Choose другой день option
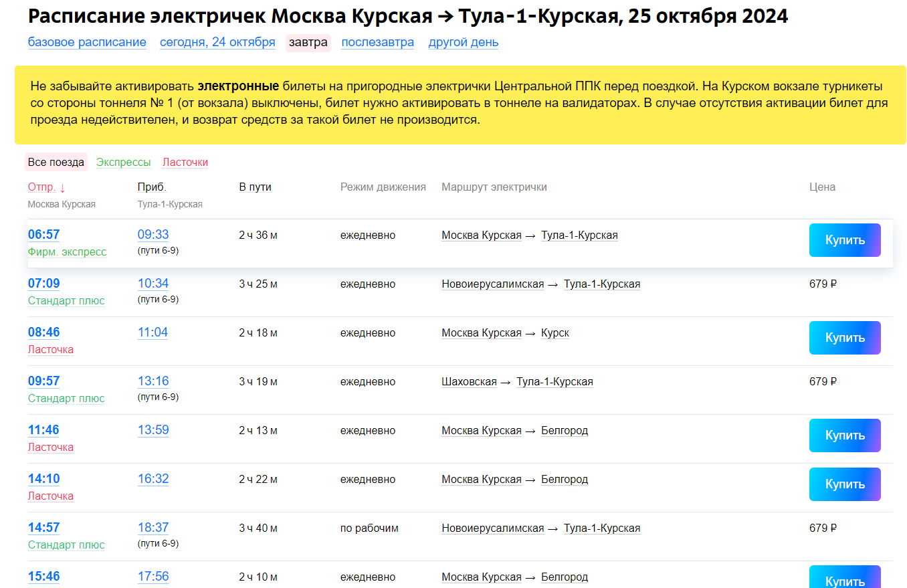 pyautogui.click(x=464, y=42)
